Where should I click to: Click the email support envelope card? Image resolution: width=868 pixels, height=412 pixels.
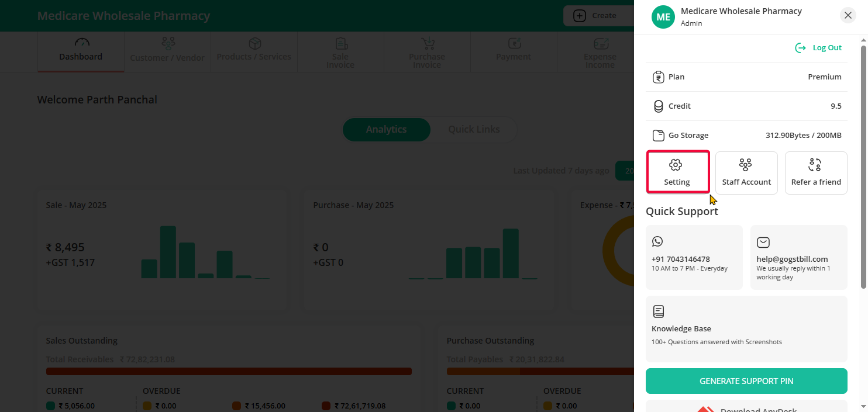[798, 257]
